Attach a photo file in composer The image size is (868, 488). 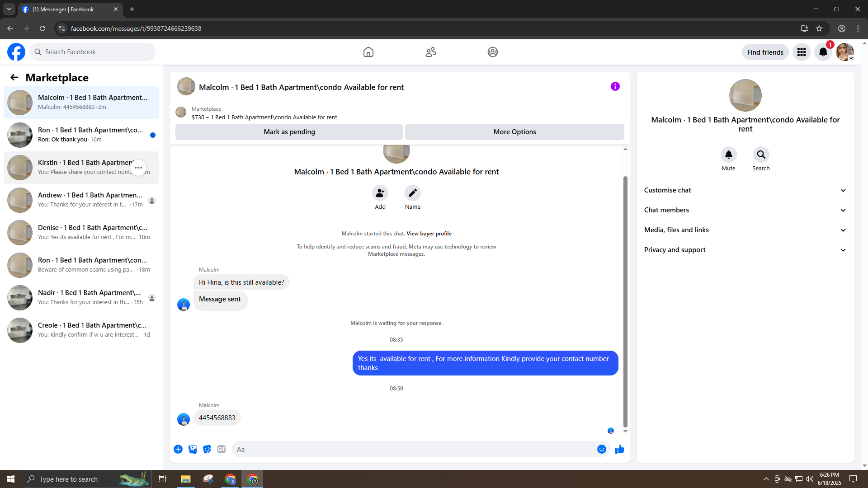coord(193,449)
